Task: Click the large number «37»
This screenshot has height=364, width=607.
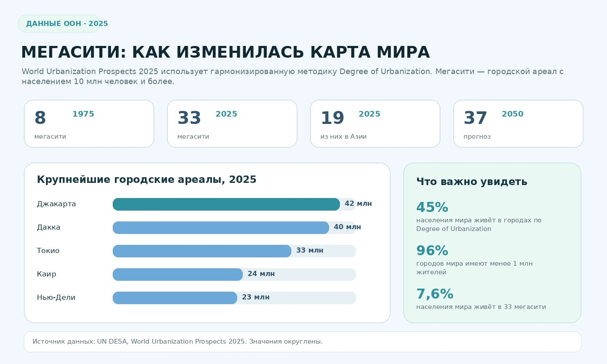Action: click(x=476, y=118)
